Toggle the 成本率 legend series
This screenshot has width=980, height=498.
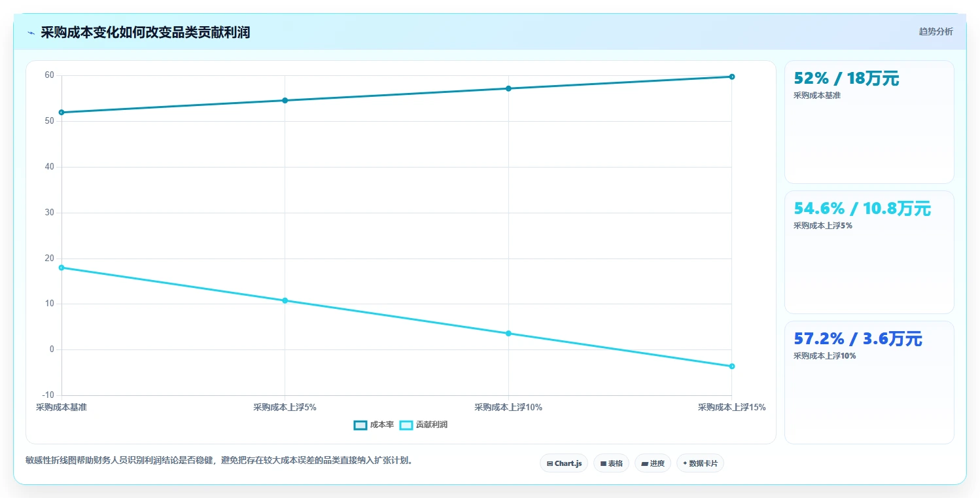point(374,425)
